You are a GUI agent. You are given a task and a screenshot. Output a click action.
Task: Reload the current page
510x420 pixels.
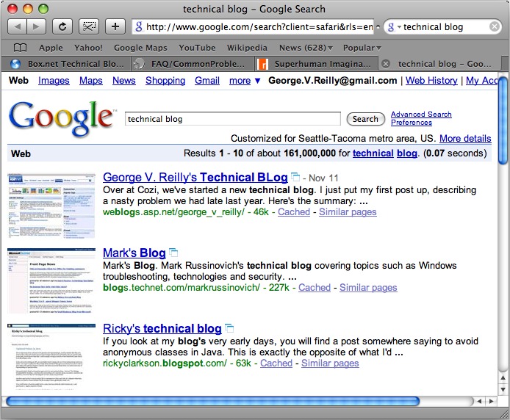[x=62, y=27]
